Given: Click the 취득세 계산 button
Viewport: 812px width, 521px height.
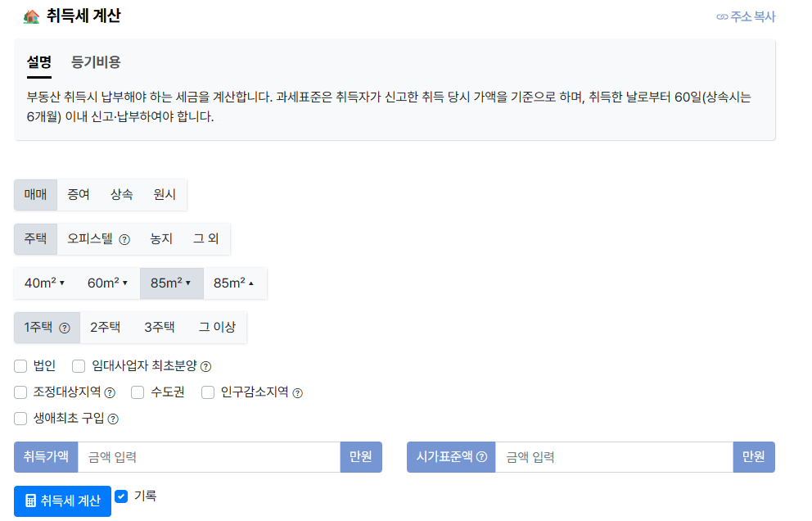Looking at the screenshot, I should tap(61, 501).
